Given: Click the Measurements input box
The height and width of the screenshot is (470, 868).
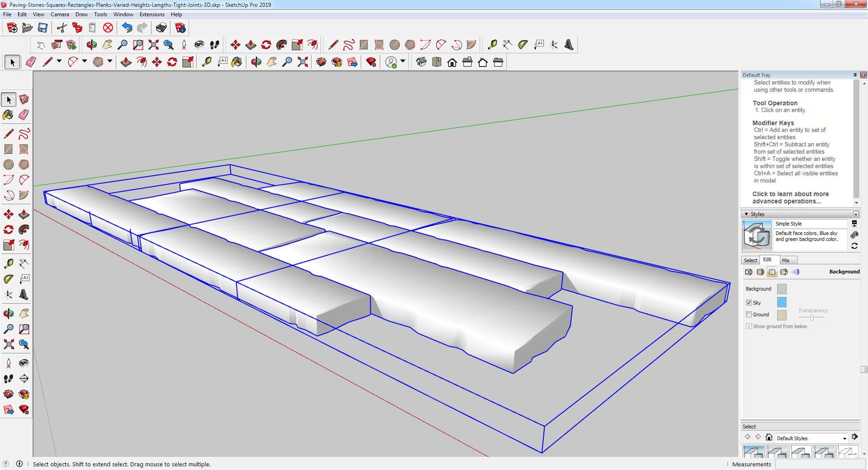Looking at the screenshot, I should pyautogui.click(x=817, y=464).
